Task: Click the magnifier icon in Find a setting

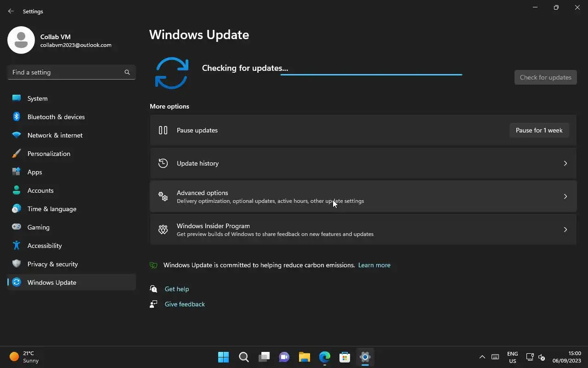Action: pyautogui.click(x=127, y=72)
